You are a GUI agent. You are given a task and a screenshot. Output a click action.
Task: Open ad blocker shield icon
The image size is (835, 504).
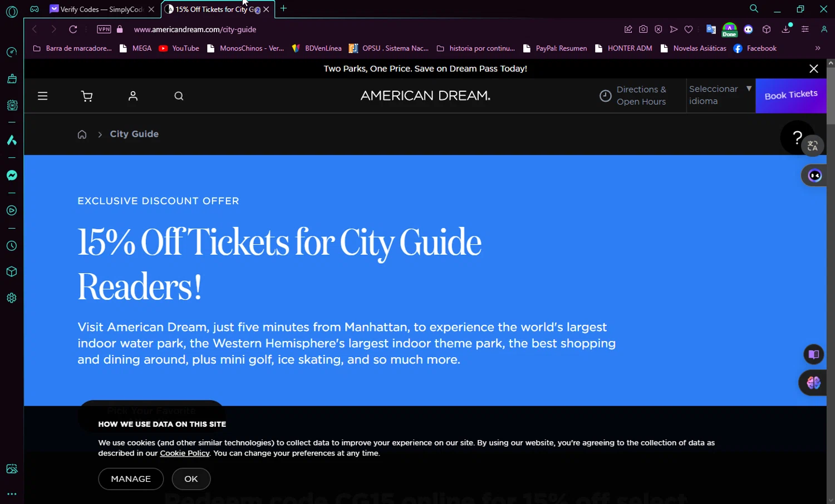coord(659,29)
